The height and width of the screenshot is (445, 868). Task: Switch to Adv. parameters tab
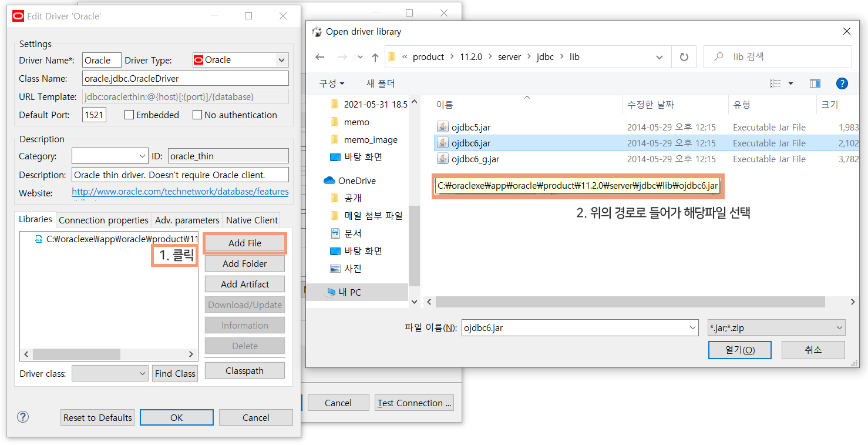(187, 220)
